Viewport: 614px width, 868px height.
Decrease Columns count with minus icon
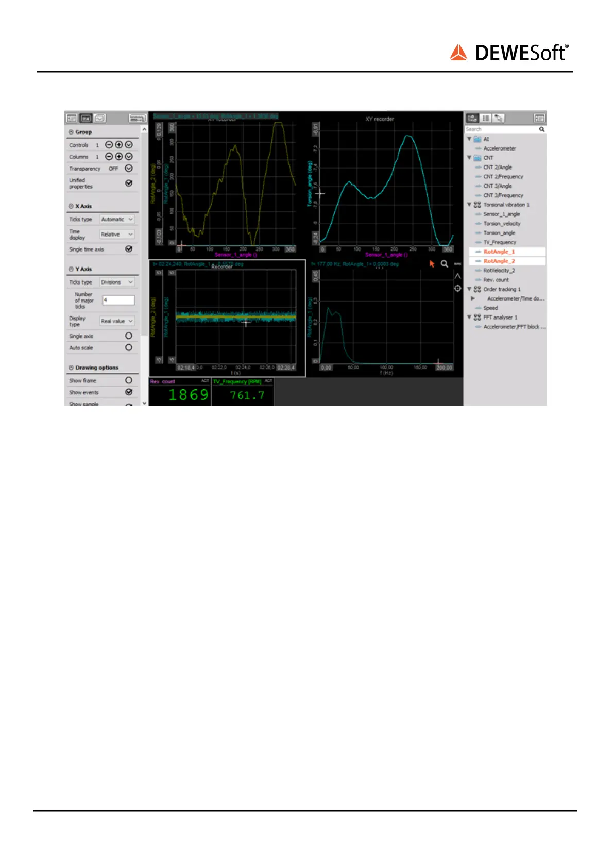[109, 156]
